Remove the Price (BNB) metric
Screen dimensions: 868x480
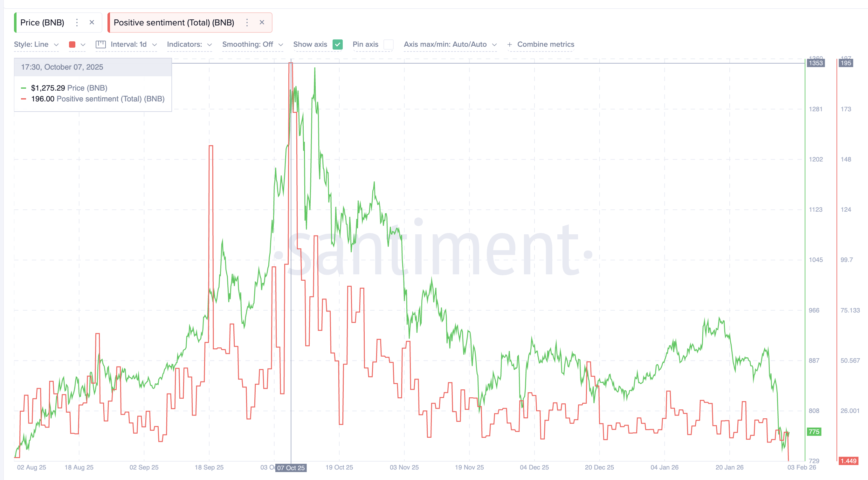tap(92, 22)
